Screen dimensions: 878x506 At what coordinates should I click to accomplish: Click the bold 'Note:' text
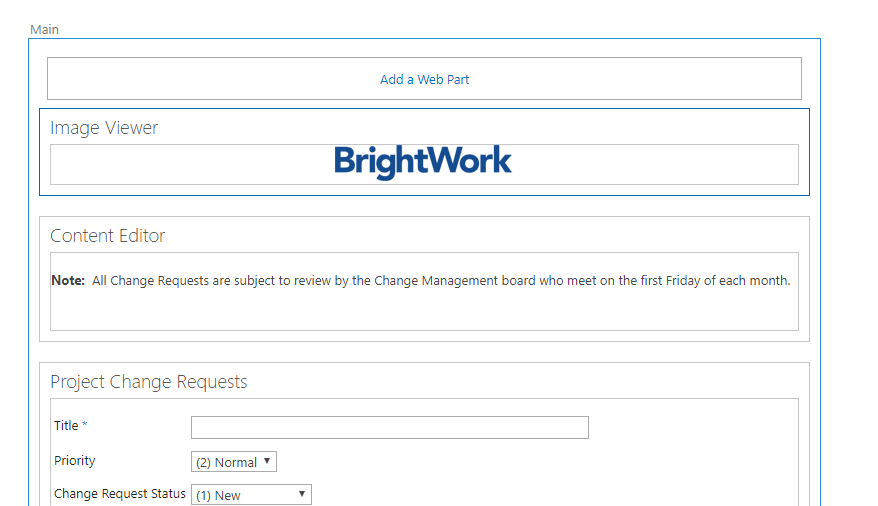tap(68, 281)
